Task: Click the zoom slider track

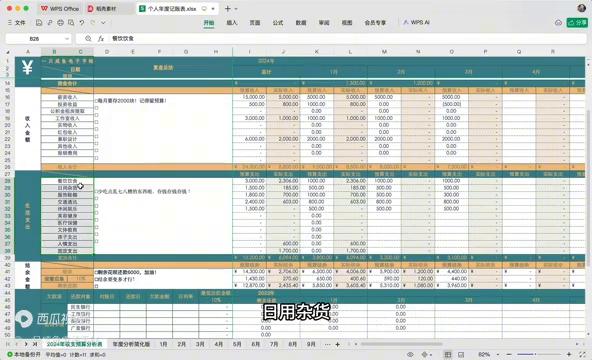Action: (x=540, y=355)
